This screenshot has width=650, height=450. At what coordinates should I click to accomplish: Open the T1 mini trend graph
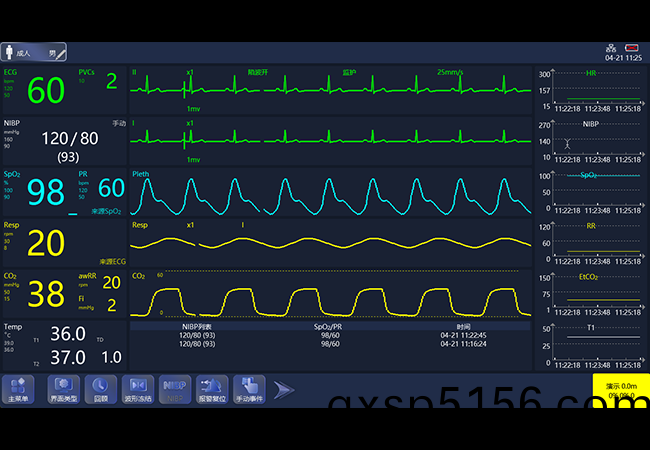(592, 346)
